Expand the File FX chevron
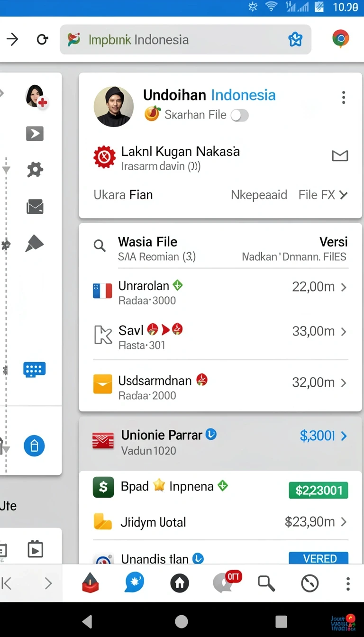Screen dimensions: 364x637 coord(344,195)
